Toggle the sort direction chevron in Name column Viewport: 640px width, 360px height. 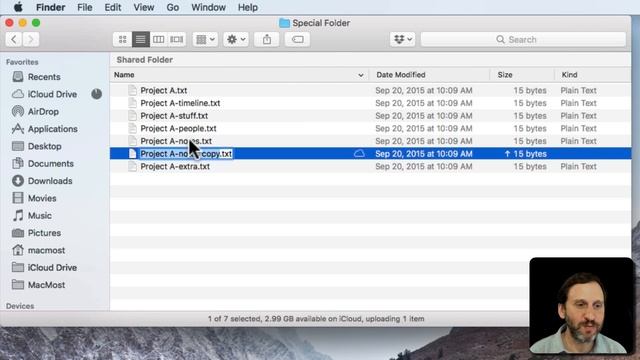point(360,75)
